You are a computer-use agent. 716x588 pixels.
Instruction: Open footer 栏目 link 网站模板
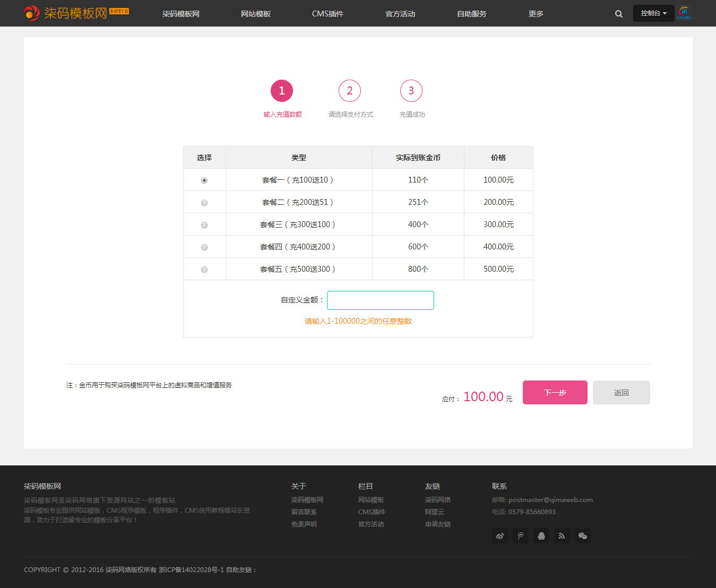pos(371,500)
